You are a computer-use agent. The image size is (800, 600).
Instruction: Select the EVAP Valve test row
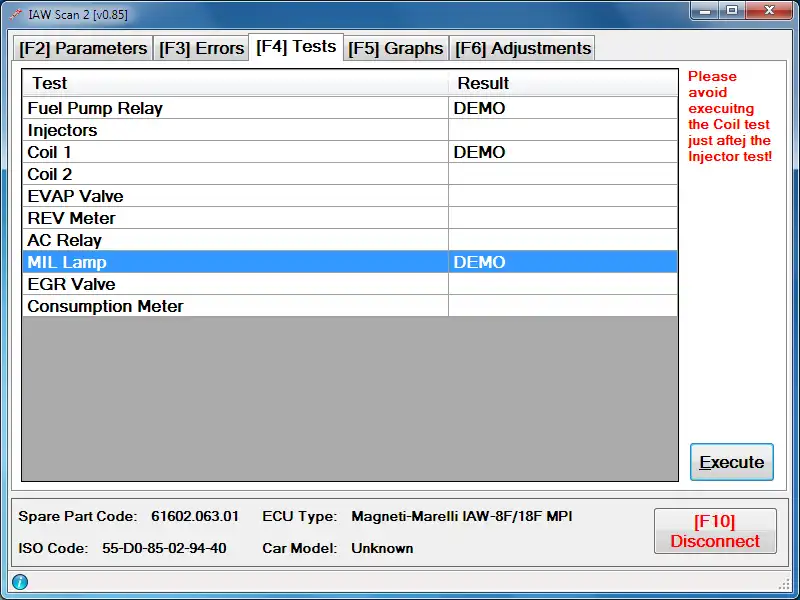tap(350, 196)
